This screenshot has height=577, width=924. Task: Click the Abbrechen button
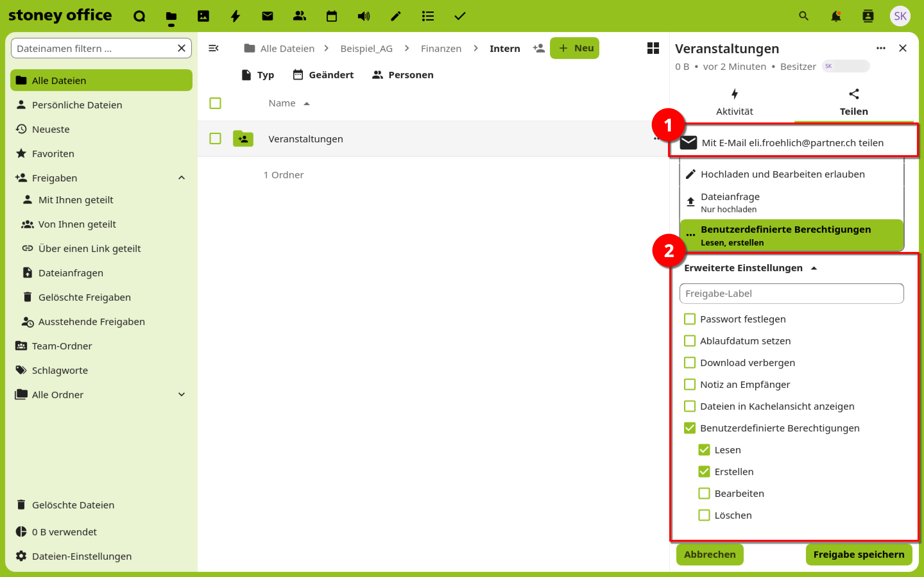[x=709, y=554]
